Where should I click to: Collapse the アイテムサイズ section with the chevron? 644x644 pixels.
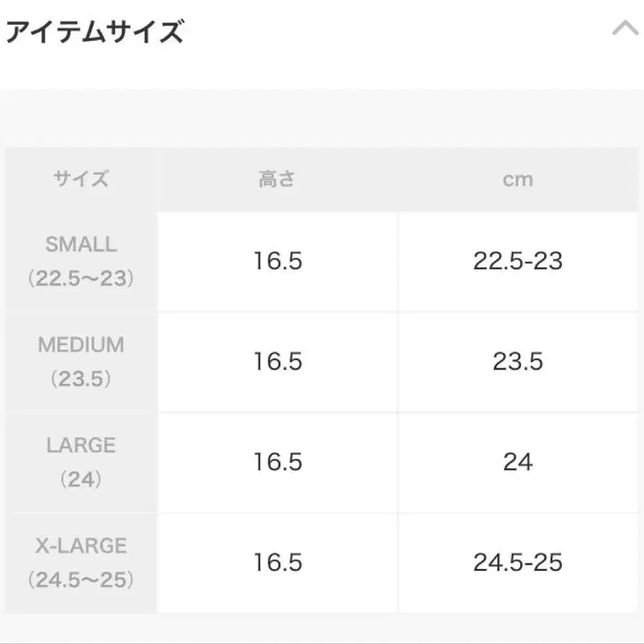tap(625, 29)
